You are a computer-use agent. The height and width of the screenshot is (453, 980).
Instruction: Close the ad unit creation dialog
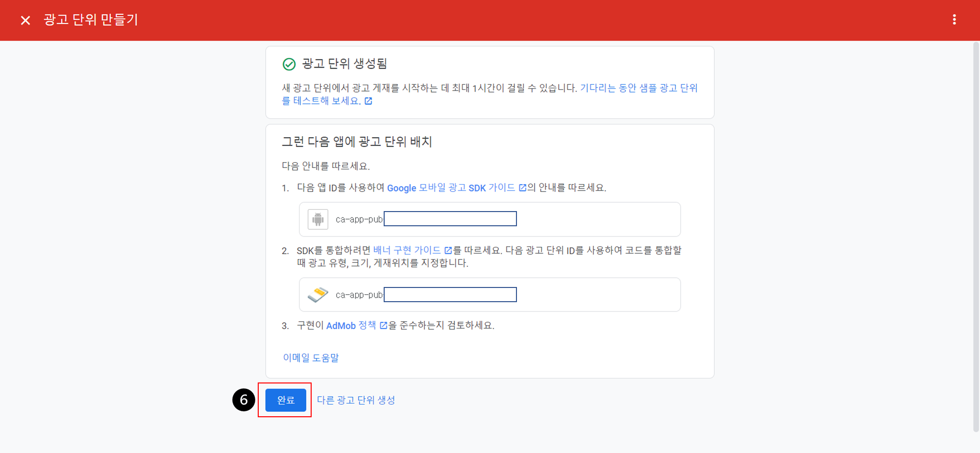point(25,20)
